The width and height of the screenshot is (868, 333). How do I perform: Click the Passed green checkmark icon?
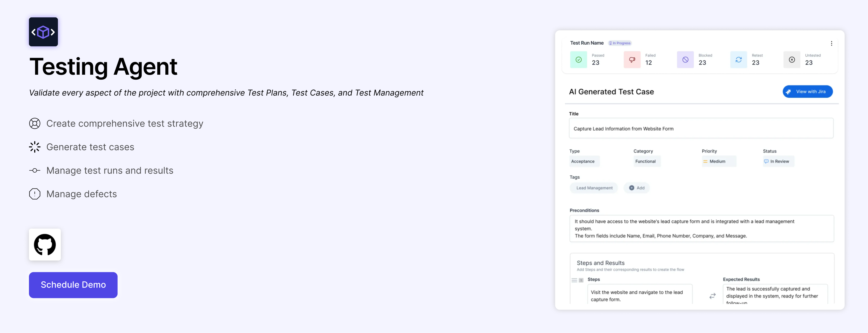click(578, 60)
